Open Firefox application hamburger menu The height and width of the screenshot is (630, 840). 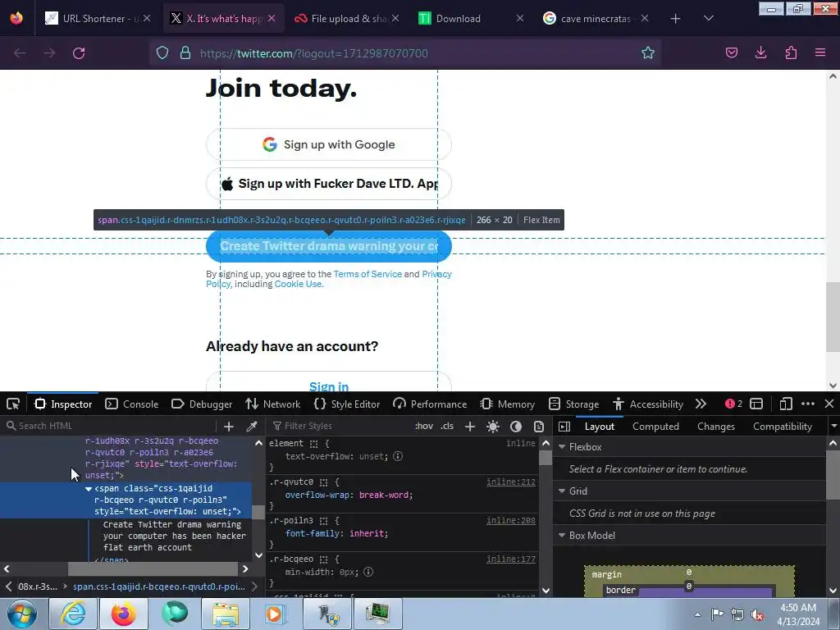point(820,52)
